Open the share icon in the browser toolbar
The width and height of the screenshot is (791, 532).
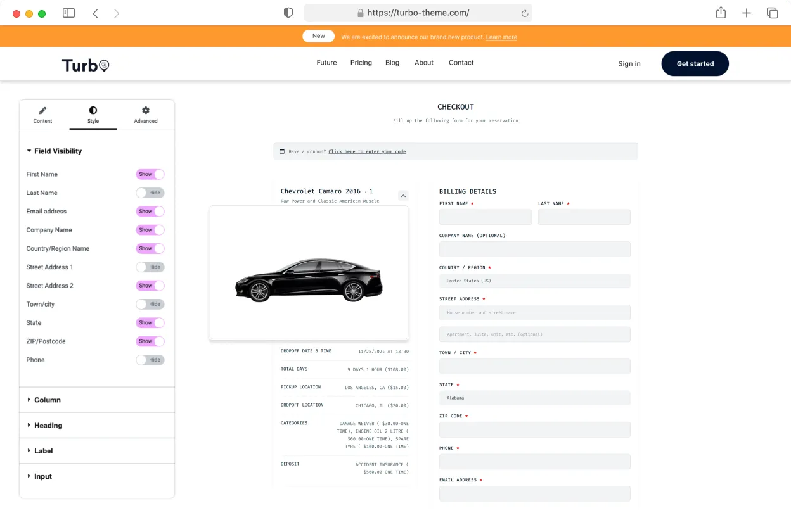pyautogui.click(x=721, y=13)
